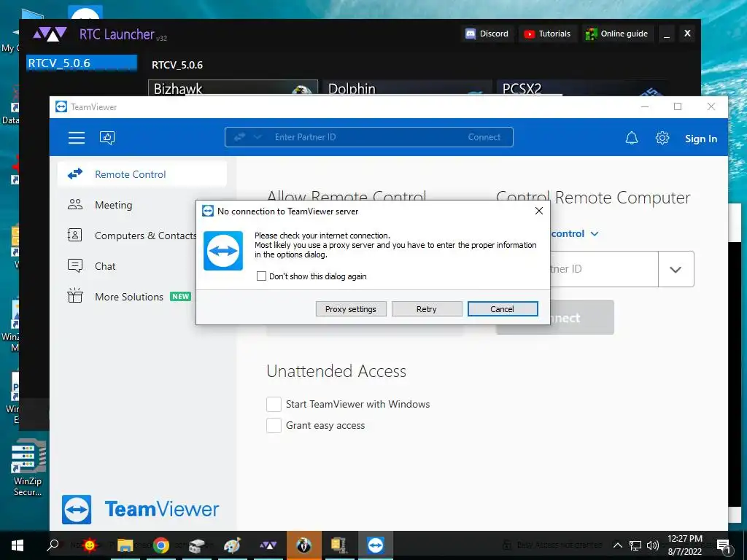
Task: Enable Grant easy access checkbox
Action: click(x=274, y=425)
